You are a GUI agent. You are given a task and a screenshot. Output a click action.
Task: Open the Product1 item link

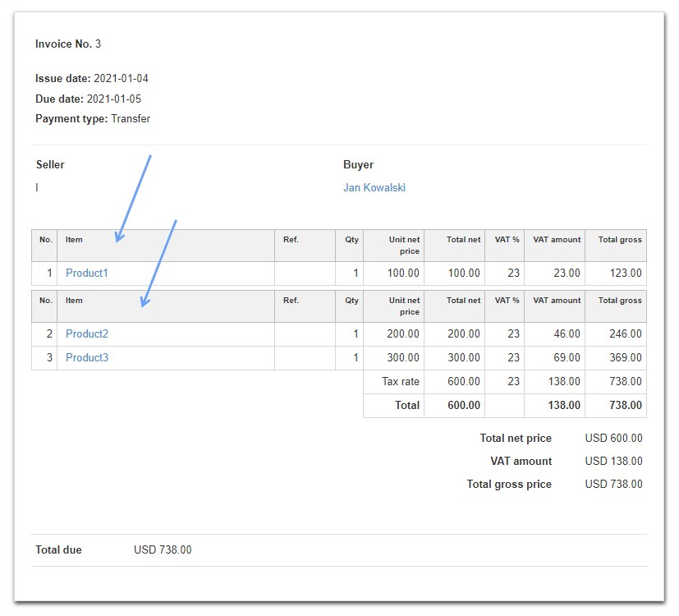point(86,273)
